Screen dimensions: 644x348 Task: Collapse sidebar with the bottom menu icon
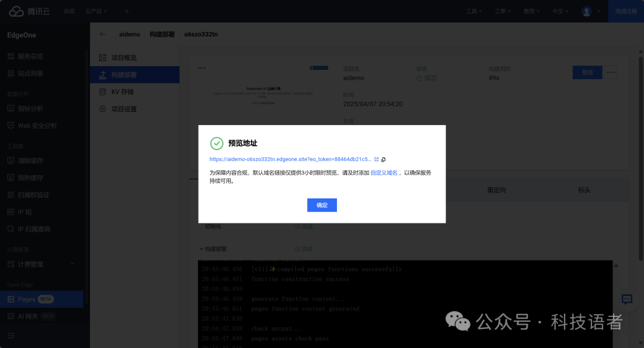tap(11, 335)
